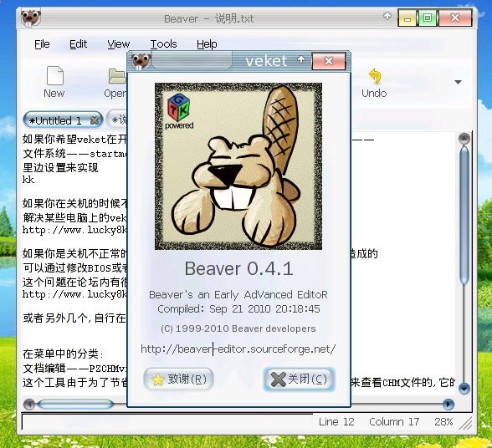Close the veket About dialog via title bar X

329,61
